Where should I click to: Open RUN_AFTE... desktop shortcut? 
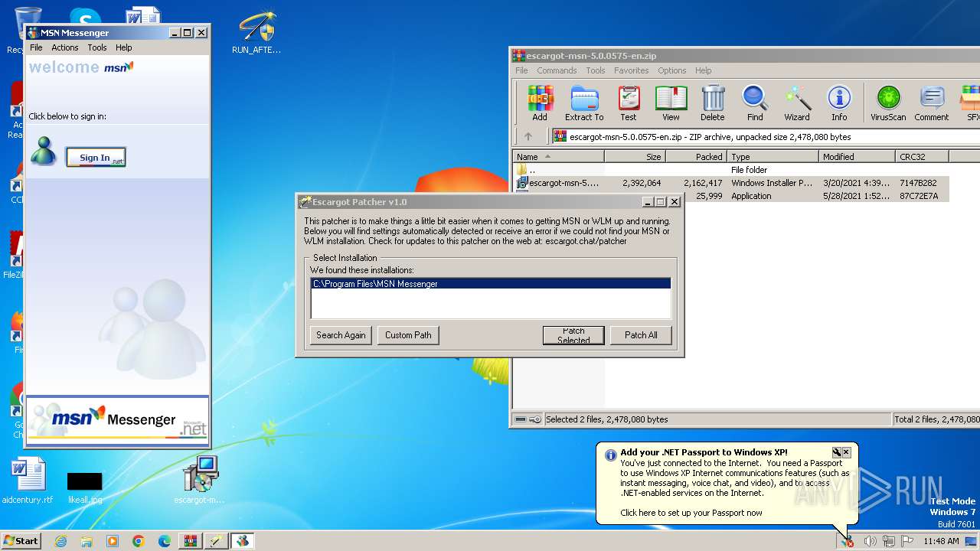click(256, 33)
